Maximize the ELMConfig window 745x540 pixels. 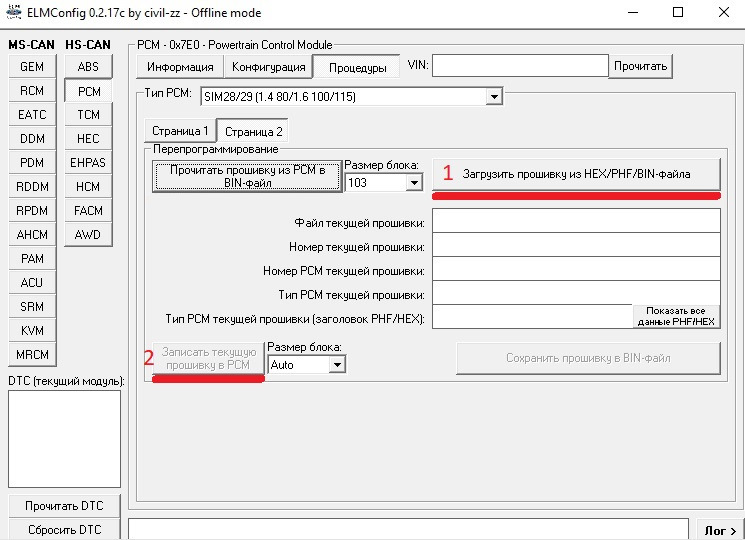tap(678, 12)
